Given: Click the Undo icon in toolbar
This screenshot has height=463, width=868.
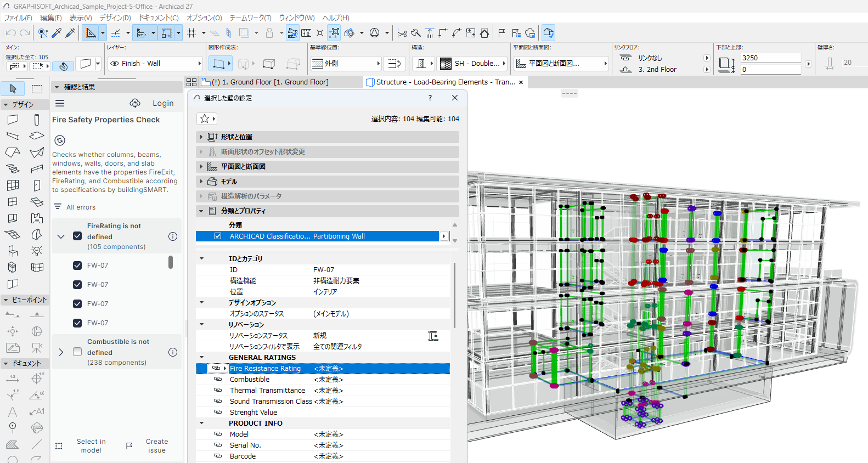Looking at the screenshot, I should tap(10, 33).
